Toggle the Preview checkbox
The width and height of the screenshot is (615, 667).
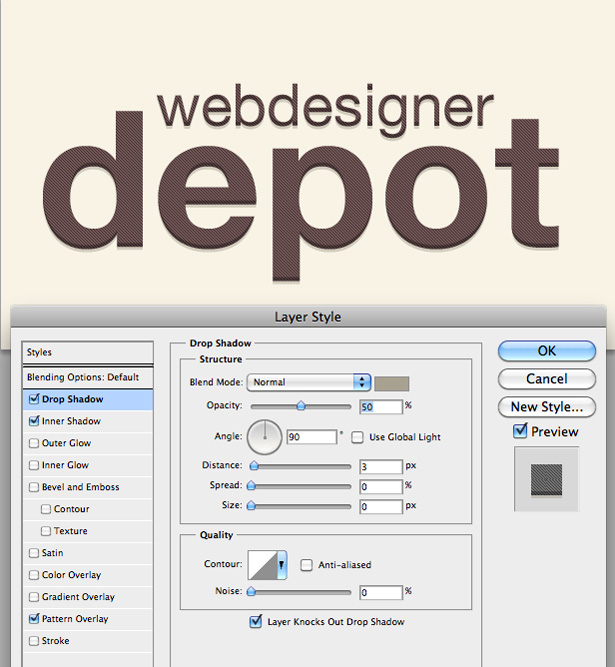pos(520,431)
